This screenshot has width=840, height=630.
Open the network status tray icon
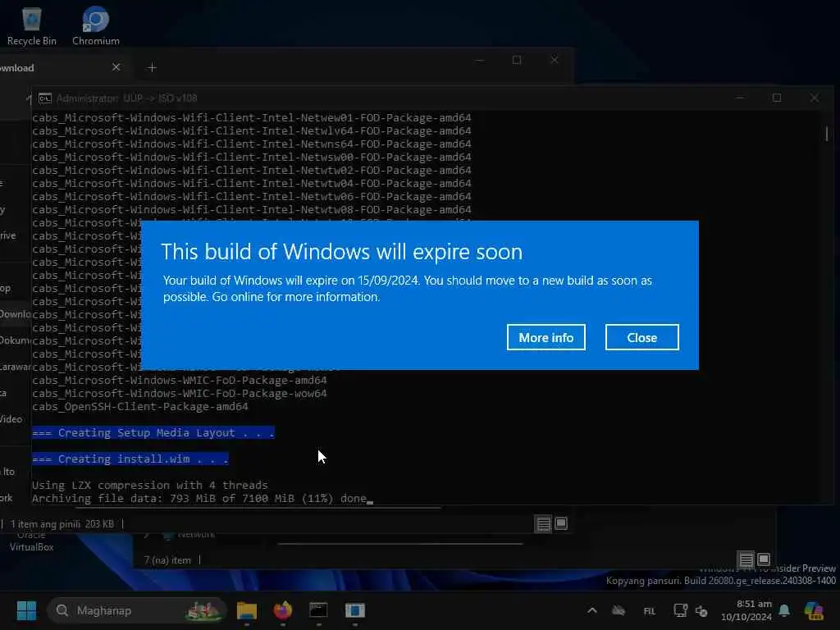[680, 610]
